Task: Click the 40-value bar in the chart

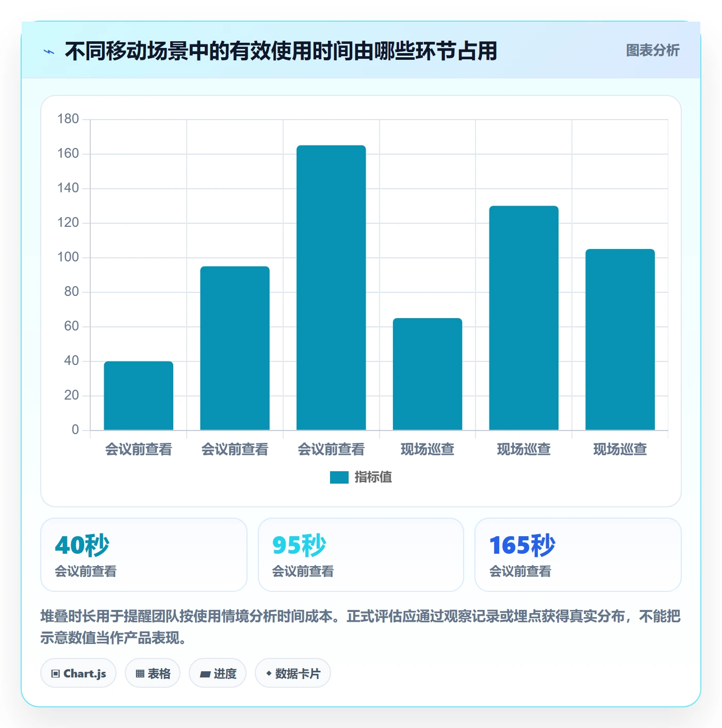Action: [139, 395]
